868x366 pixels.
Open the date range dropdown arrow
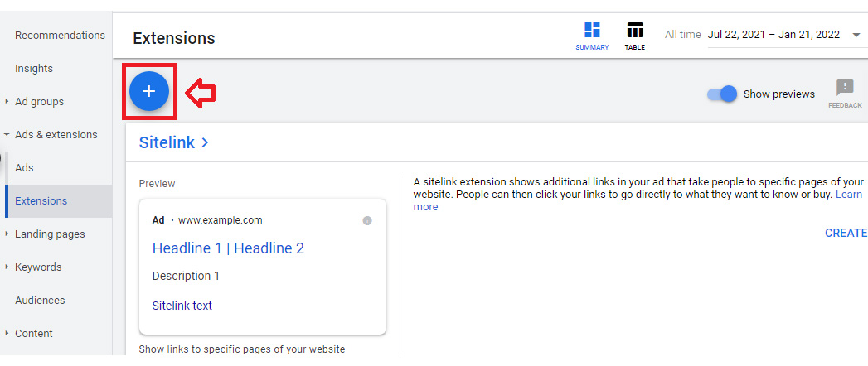856,35
